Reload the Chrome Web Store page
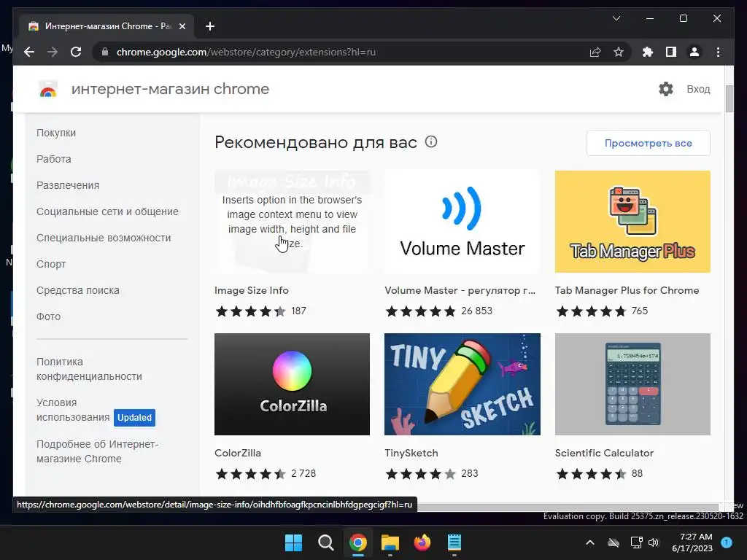Screen dimensions: 747x560 76,52
